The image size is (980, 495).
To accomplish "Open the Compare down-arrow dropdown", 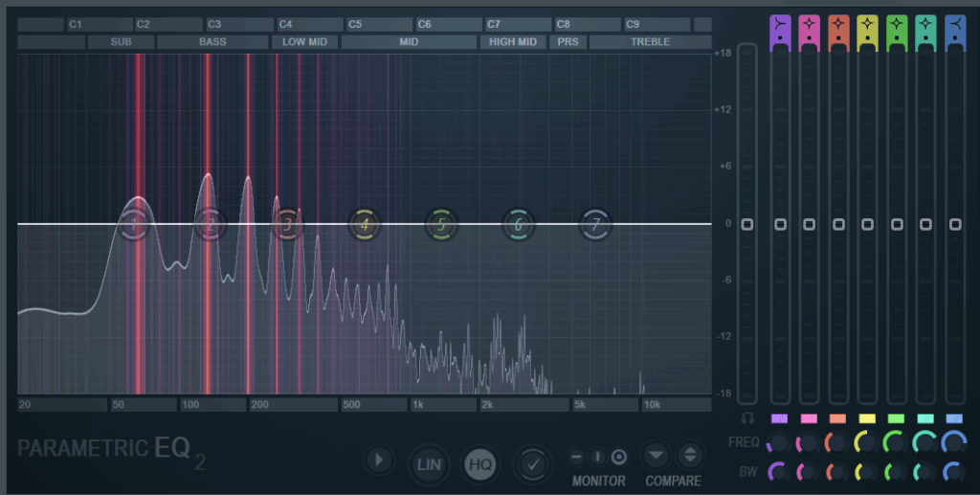I will point(656,455).
